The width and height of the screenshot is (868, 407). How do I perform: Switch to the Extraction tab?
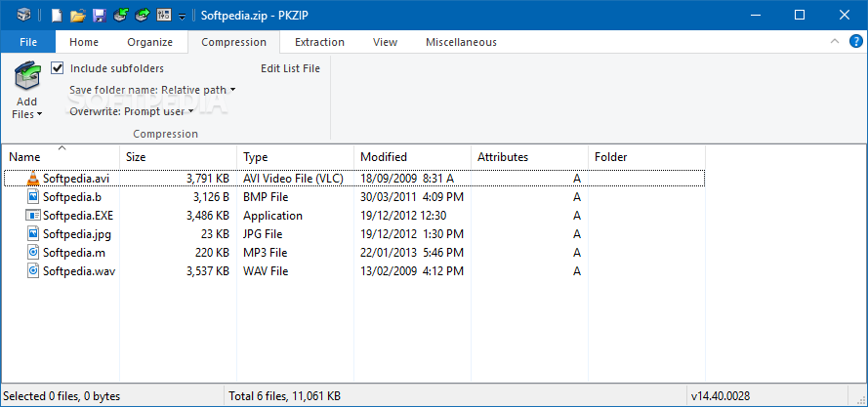point(319,42)
